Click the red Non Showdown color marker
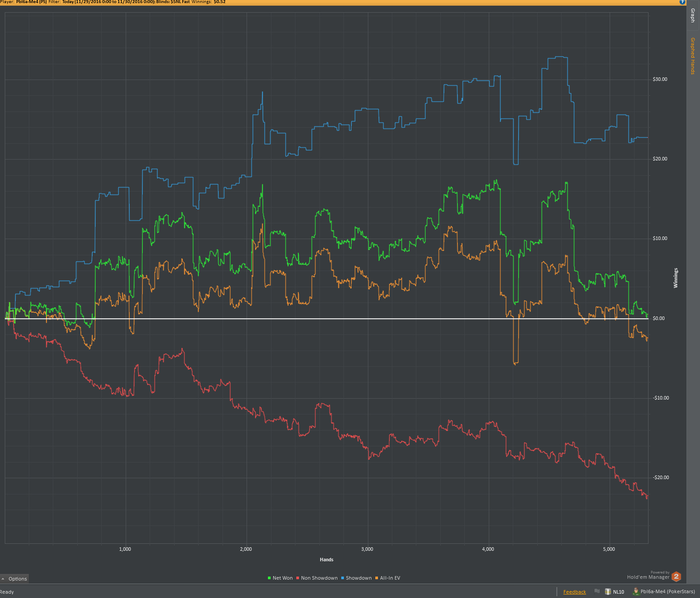The height and width of the screenshot is (598, 700). point(298,578)
